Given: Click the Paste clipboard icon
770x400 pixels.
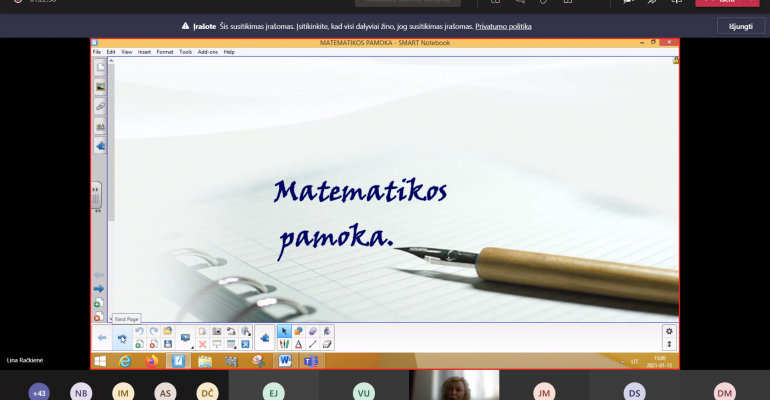Looking at the screenshot, I should point(202,331).
